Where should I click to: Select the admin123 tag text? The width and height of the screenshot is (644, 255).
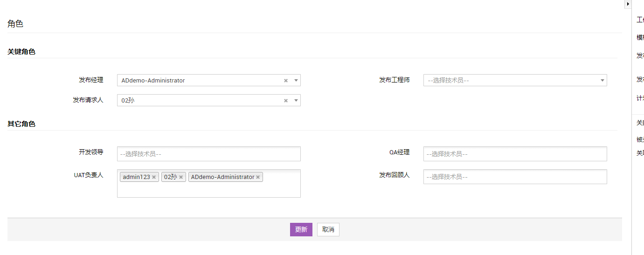tap(136, 177)
